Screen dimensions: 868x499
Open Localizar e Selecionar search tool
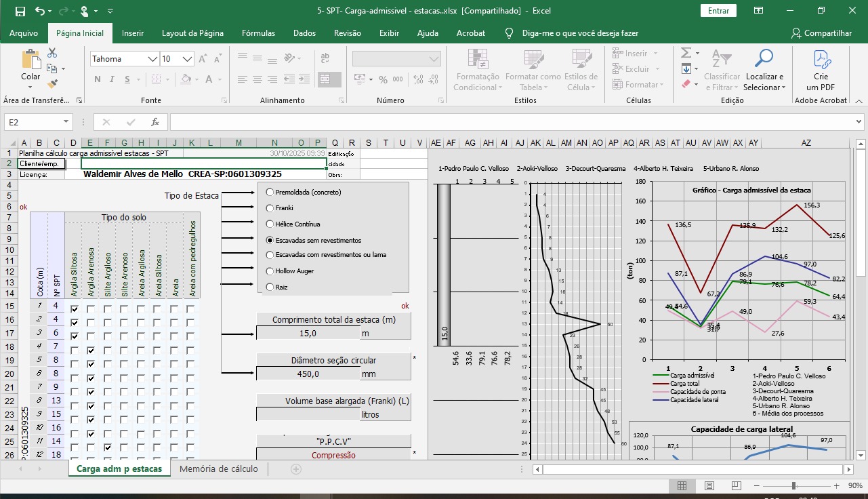(x=764, y=70)
